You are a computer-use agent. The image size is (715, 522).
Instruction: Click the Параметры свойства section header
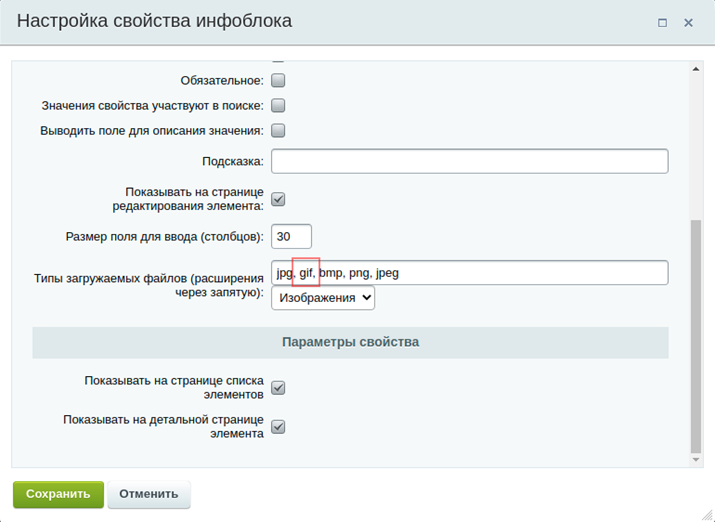tap(350, 342)
